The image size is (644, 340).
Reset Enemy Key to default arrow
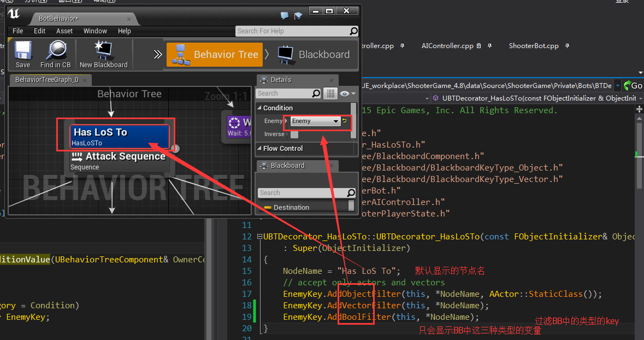(345, 121)
